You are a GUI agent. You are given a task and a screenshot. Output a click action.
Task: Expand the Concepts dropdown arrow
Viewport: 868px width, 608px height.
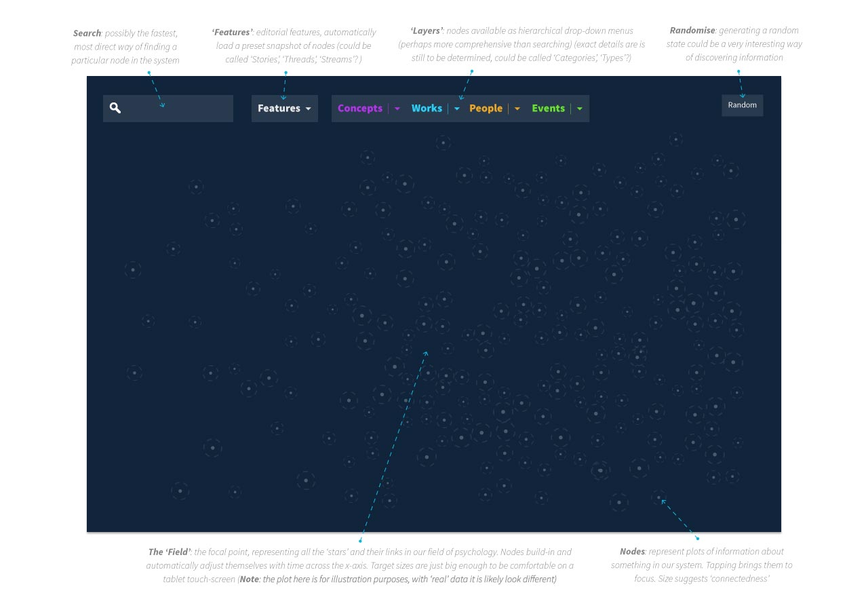click(x=397, y=109)
